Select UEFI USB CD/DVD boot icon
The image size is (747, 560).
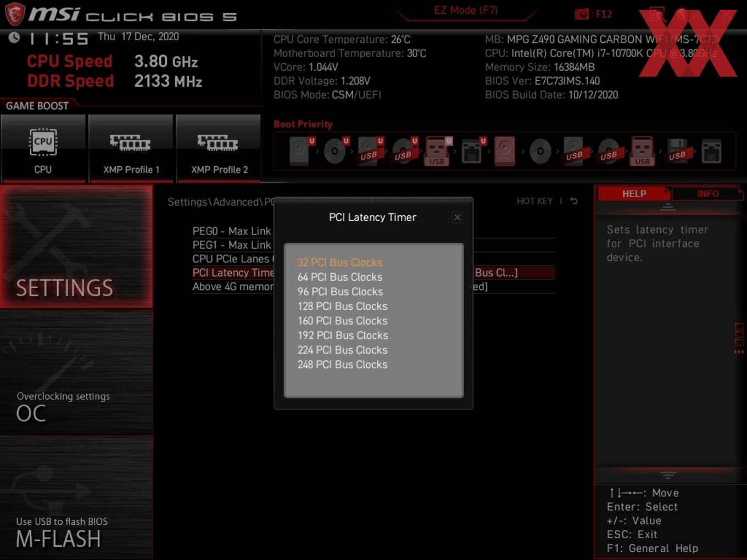click(404, 150)
